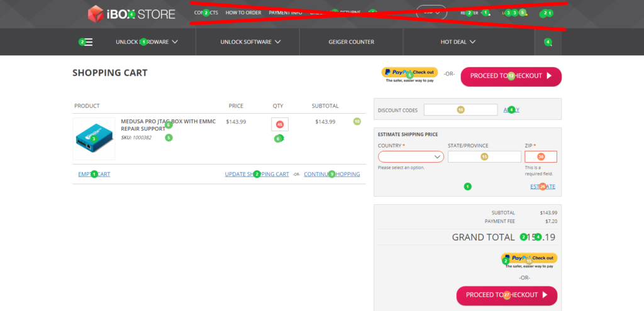644x311 pixels.
Task: Select the Estimate Shipping Price heading
Action: [x=408, y=134]
